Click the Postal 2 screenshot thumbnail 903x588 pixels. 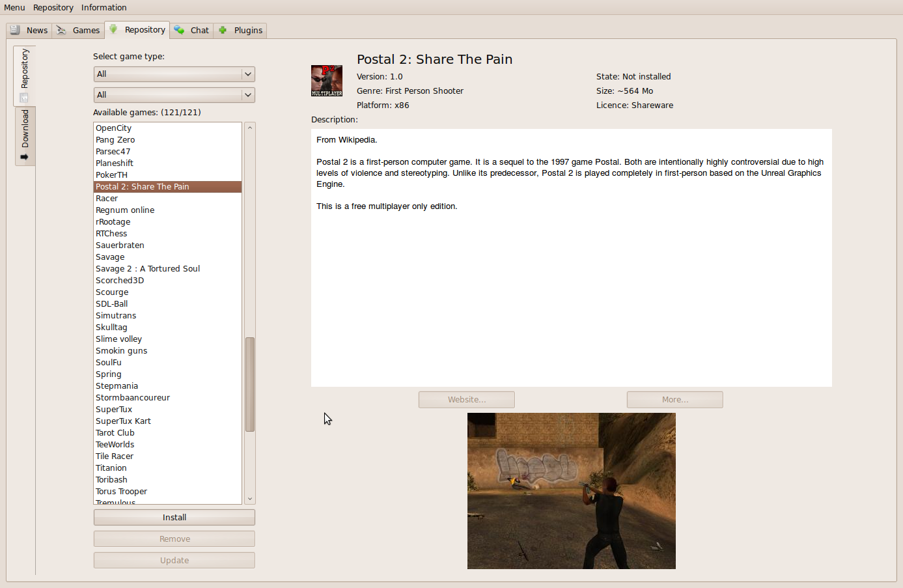(571, 491)
